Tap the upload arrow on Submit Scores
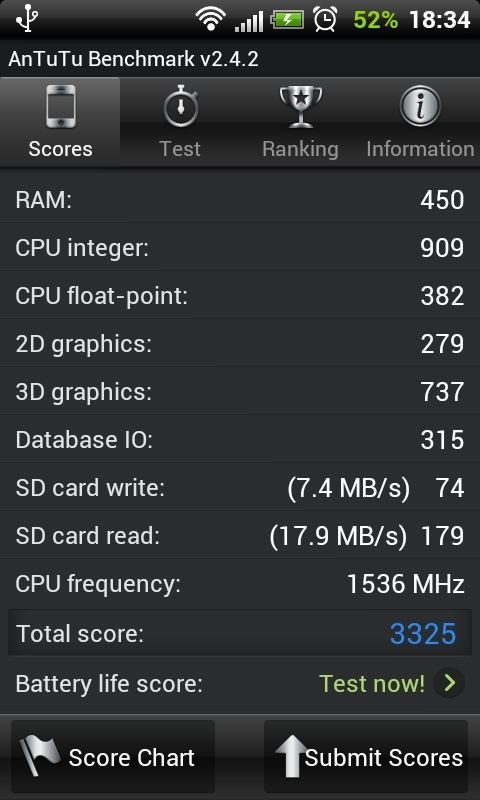The width and height of the screenshot is (480, 800). pos(290,757)
